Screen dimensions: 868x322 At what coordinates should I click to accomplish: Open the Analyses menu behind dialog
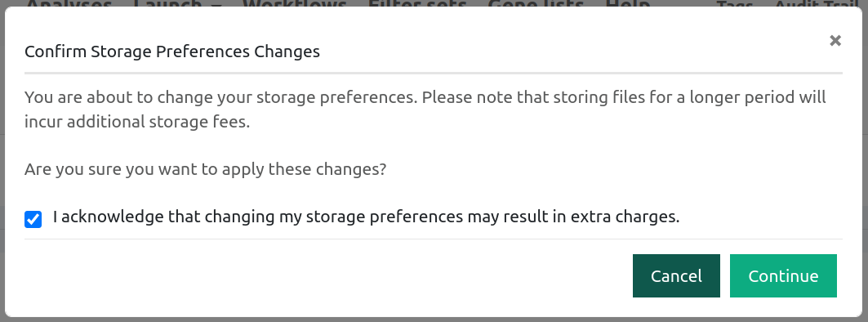pos(69,3)
